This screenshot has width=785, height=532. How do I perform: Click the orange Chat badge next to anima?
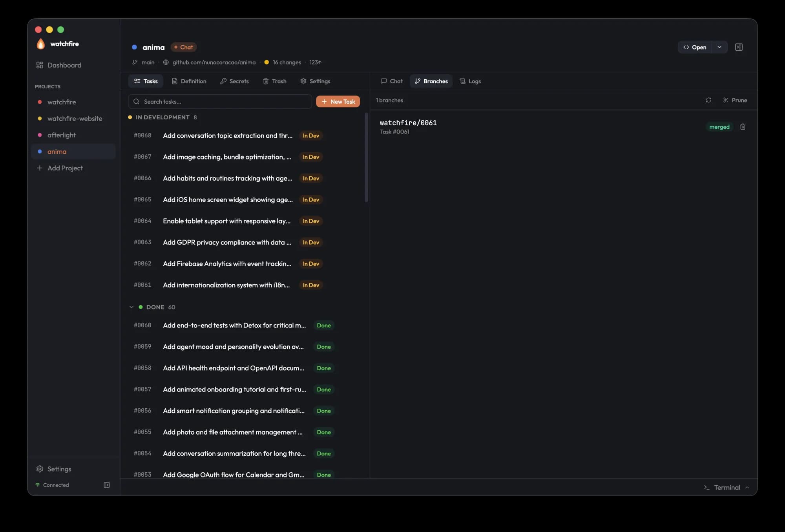pyautogui.click(x=184, y=47)
